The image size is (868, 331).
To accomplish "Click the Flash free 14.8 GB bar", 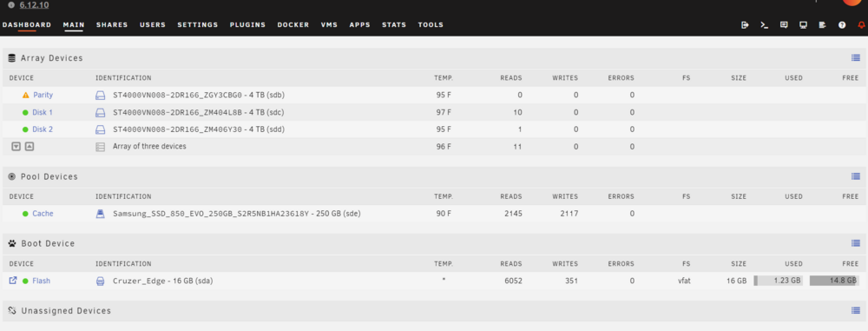I will (x=833, y=281).
